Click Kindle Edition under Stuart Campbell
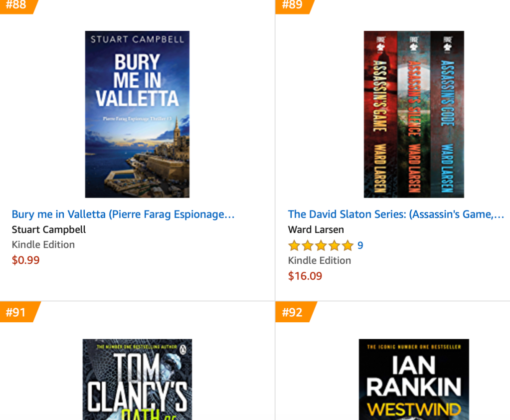 43,244
